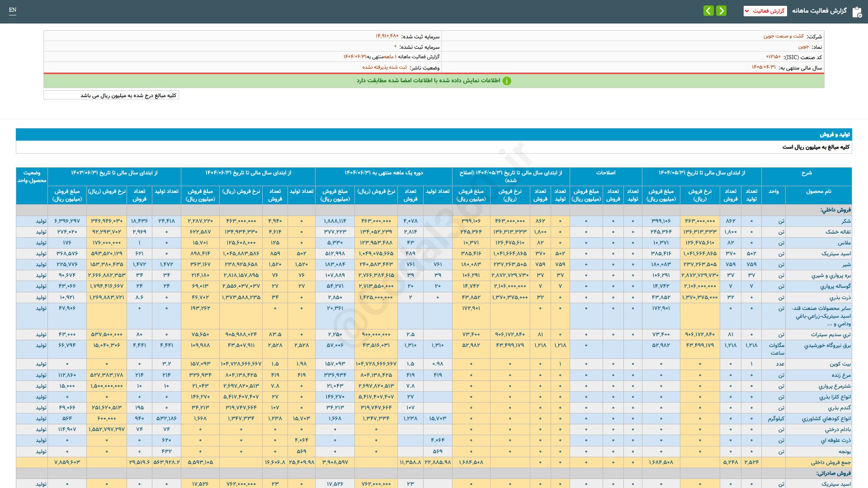Click the فروش صادراتی section row
This screenshot has height=488, width=868.
click(833, 473)
